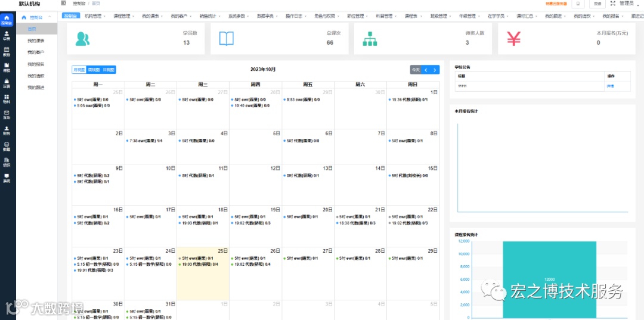644x320 pixels.
Task: Switch to the 机构管理 tab
Action: coord(93,16)
